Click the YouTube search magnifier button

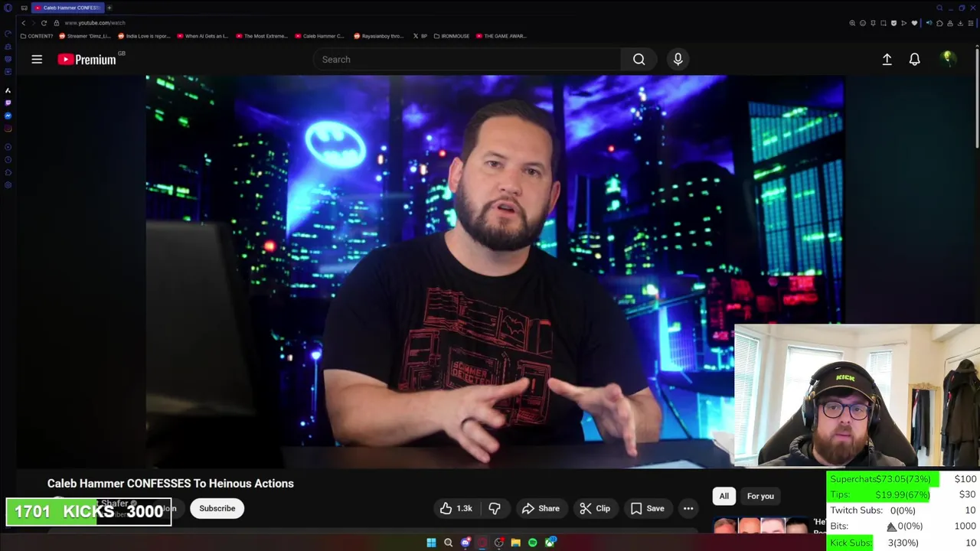(639, 59)
